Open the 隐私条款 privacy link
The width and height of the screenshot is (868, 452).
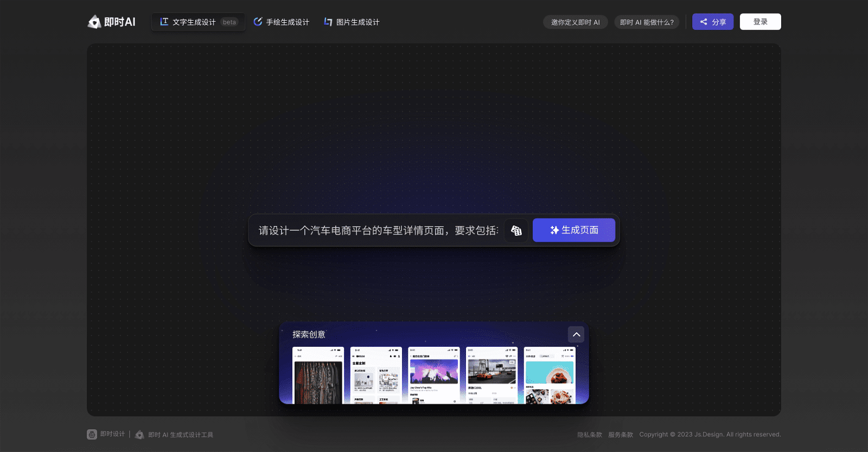590,435
